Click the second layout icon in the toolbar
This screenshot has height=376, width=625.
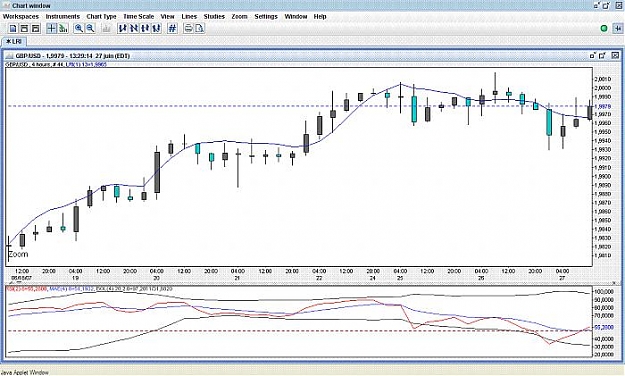24,28
